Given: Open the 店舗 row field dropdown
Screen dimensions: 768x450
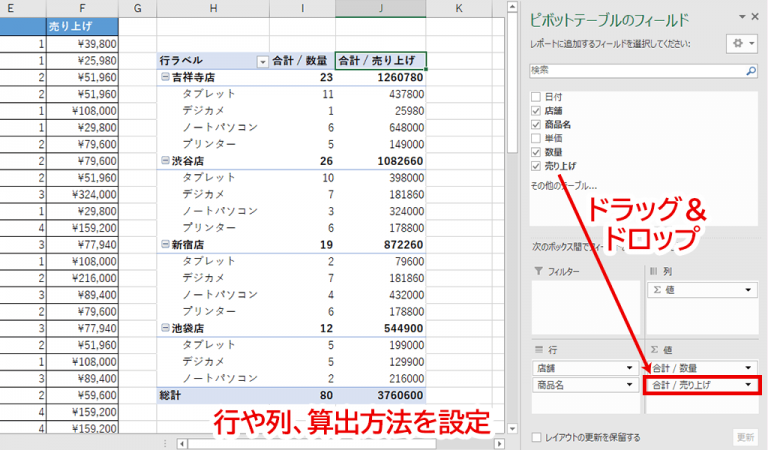Looking at the screenshot, I should (629, 368).
